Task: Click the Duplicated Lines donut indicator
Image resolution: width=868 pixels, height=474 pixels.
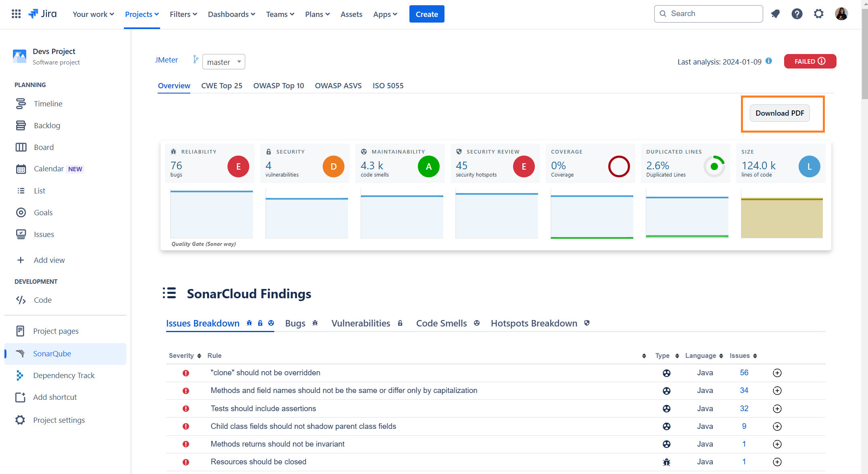Action: point(714,166)
